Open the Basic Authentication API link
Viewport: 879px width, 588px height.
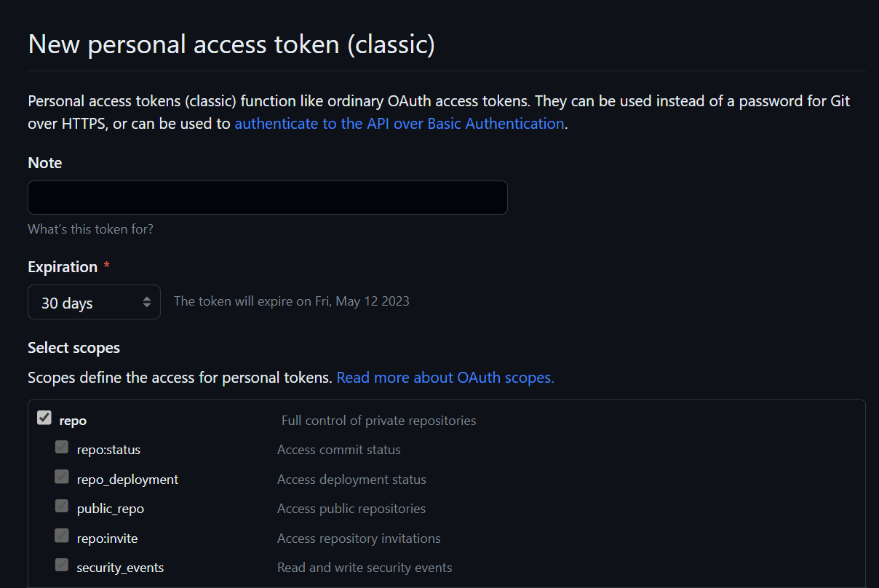(x=399, y=124)
